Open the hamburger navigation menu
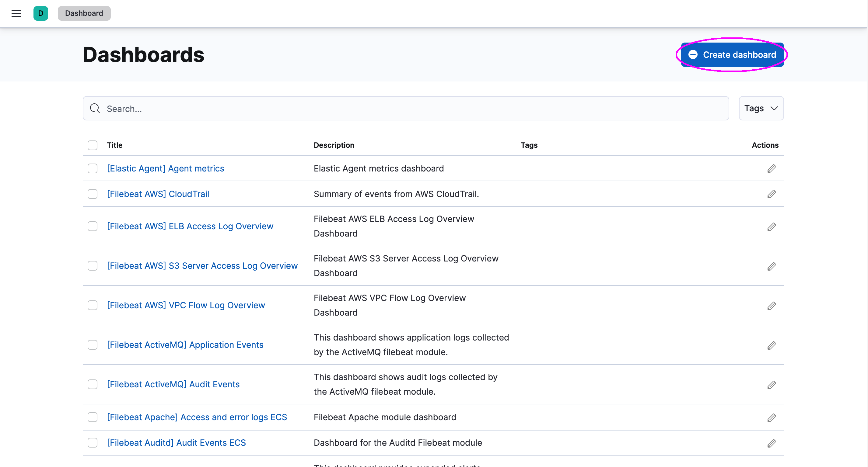Image resolution: width=868 pixels, height=467 pixels. 16,13
